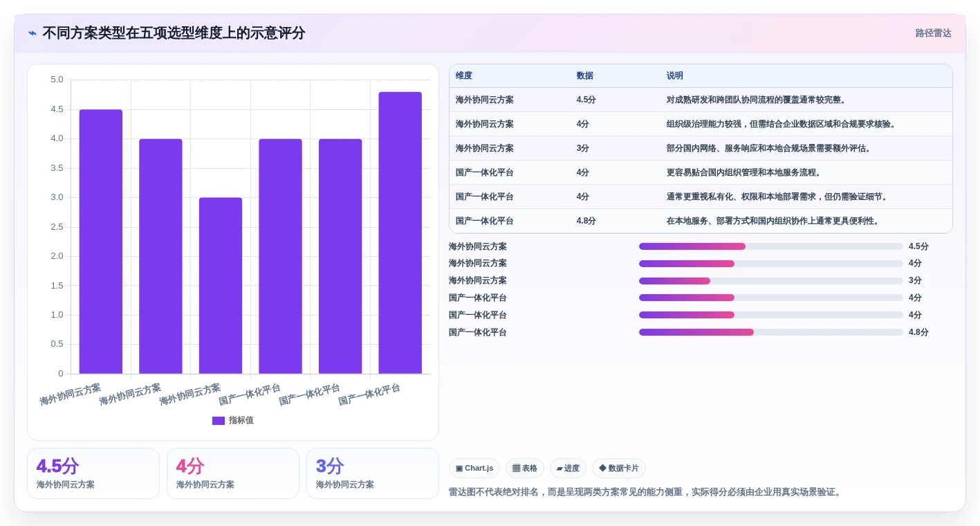Click the 进度 chip bar icon

point(560,469)
